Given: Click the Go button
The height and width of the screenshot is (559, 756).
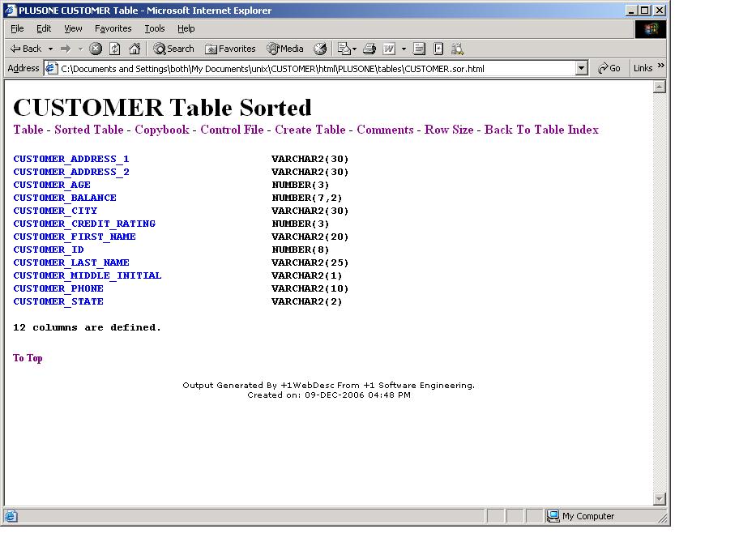Looking at the screenshot, I should 609,68.
